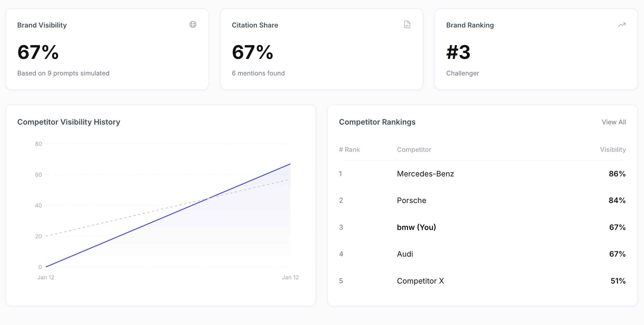This screenshot has width=644, height=325.
Task: Click the trend arrow icon on Brand Ranking card
Action: [622, 25]
